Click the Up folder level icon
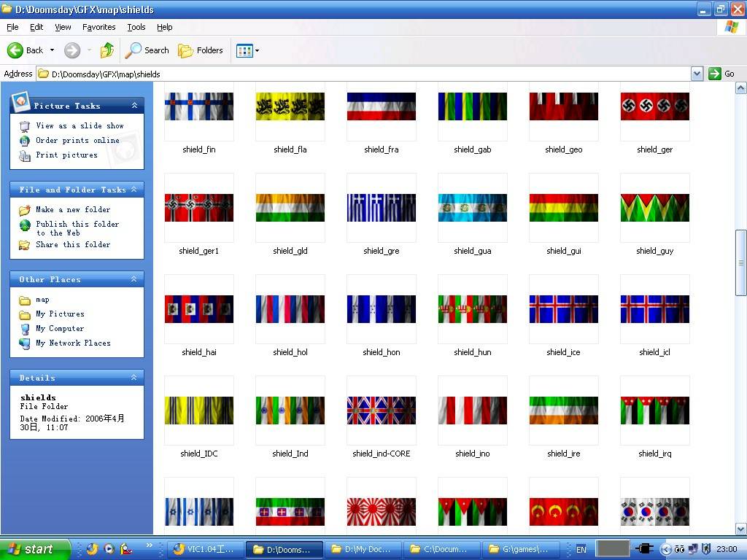747x560 pixels. click(x=107, y=50)
